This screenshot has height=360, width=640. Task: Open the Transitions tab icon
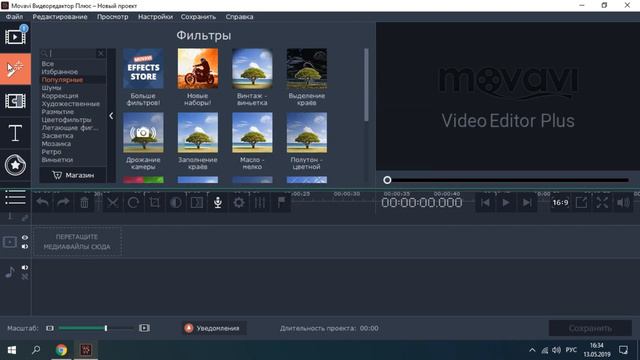15,101
